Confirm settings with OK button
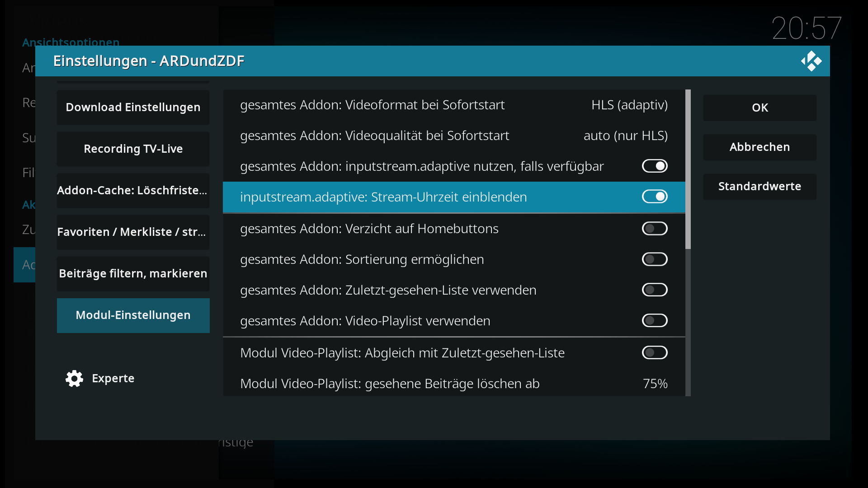 pyautogui.click(x=759, y=108)
